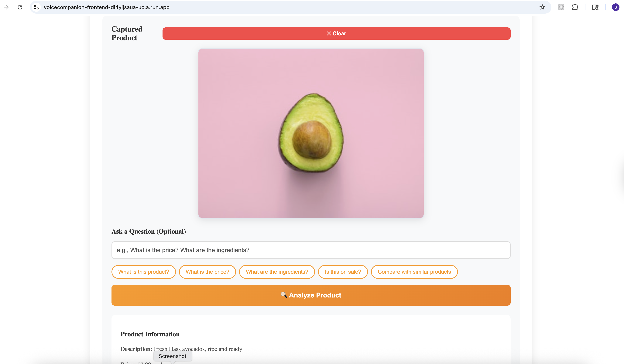Click the Screenshot tooltip label
The image size is (624, 364).
pos(172,356)
